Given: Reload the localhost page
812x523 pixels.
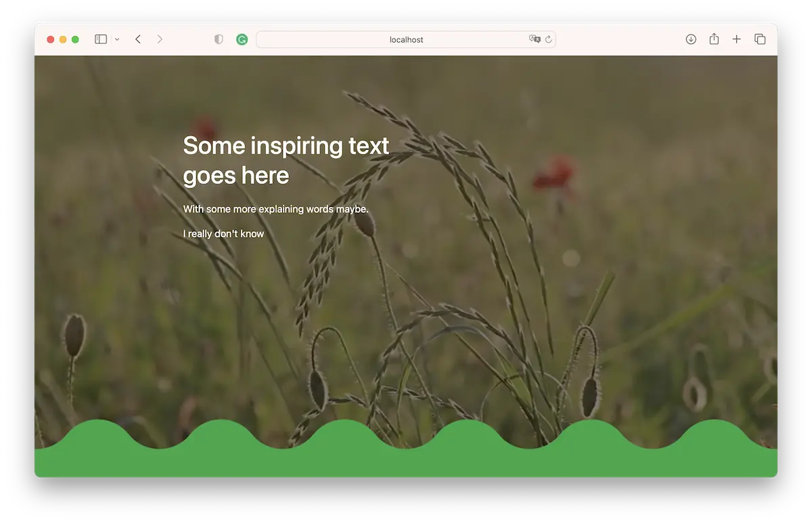Looking at the screenshot, I should click(548, 39).
